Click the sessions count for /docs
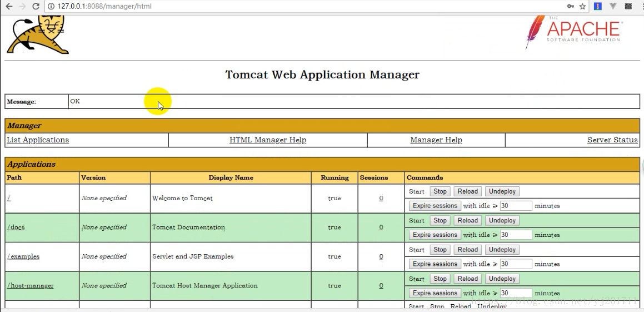This screenshot has width=644, height=312. (381, 227)
